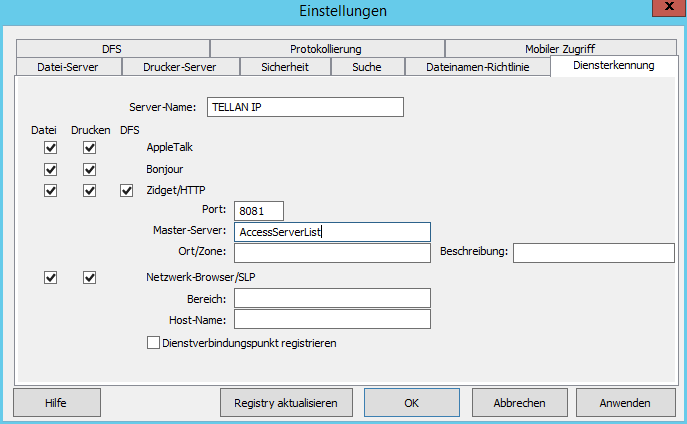Switch to the DFS tab
This screenshot has width=687, height=424.
coord(112,49)
